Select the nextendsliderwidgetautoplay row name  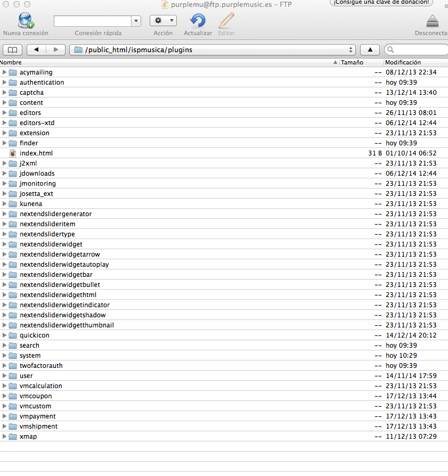[x=64, y=265]
